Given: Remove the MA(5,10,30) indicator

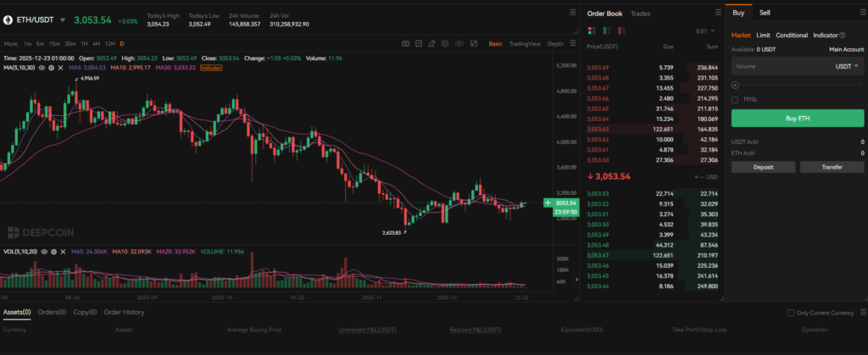Looking at the screenshot, I should click(x=60, y=68).
